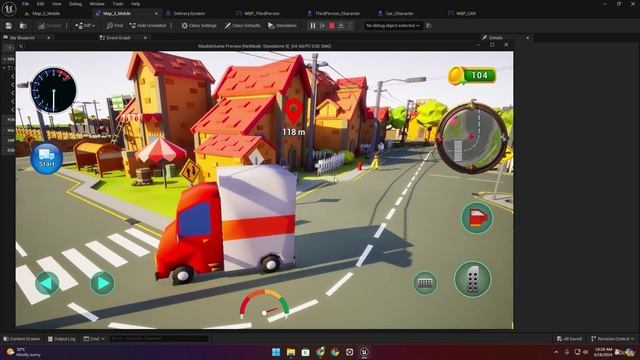Image resolution: width=640 pixels, height=360 pixels.
Task: Click the circular minimap
Action: coord(472,137)
